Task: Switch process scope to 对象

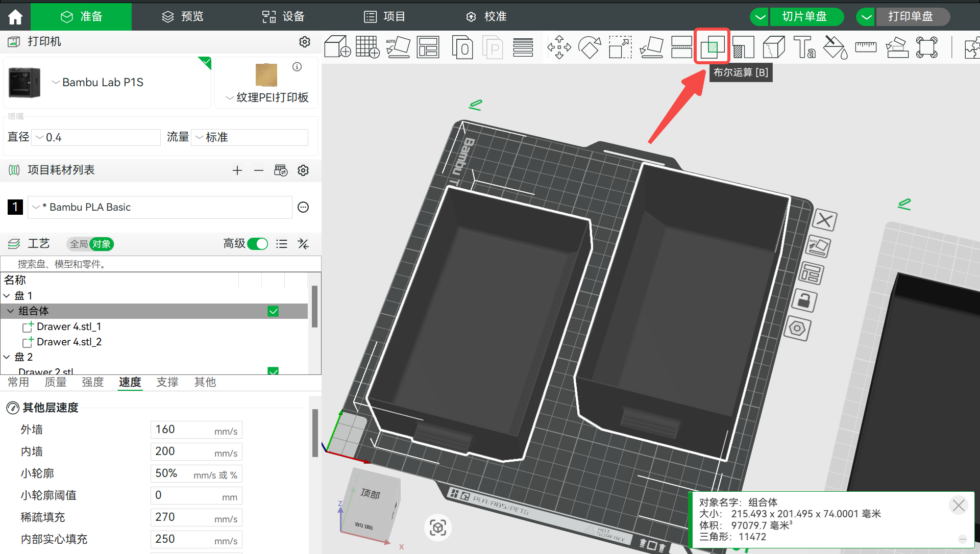Action: point(101,244)
